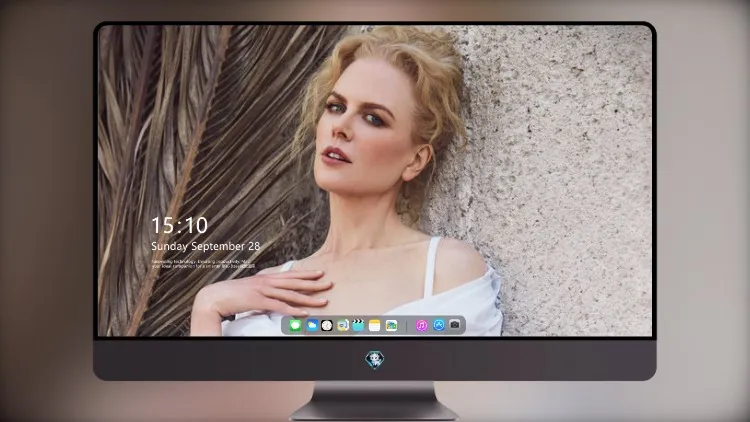The width and height of the screenshot is (750, 422).
Task: Click the glowing logo on monitor chin
Action: point(375,360)
